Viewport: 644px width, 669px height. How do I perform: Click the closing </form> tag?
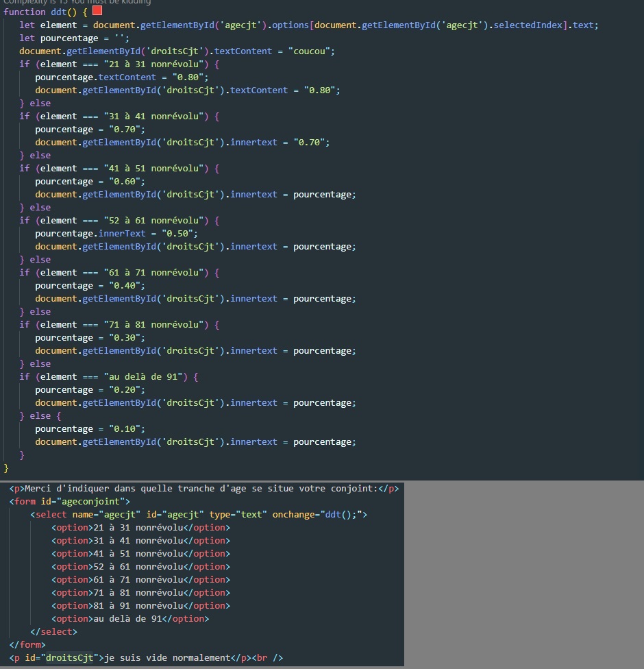tap(27, 645)
